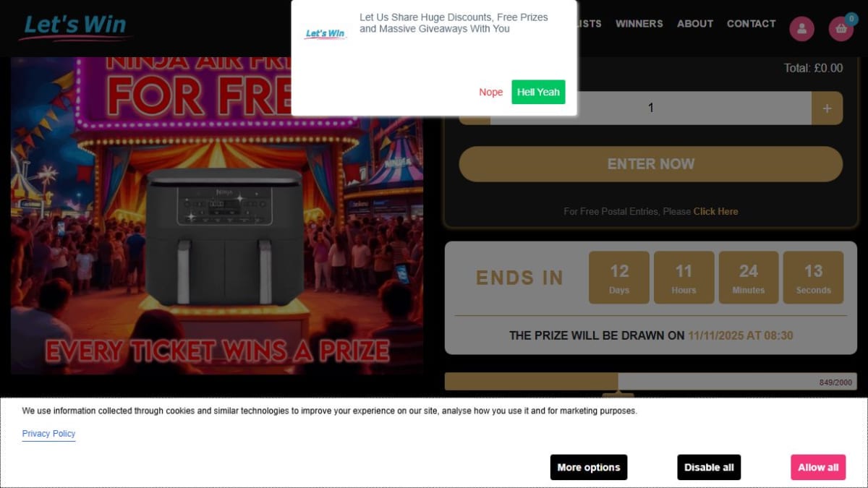Open the WINNERS menu item

(x=639, y=24)
